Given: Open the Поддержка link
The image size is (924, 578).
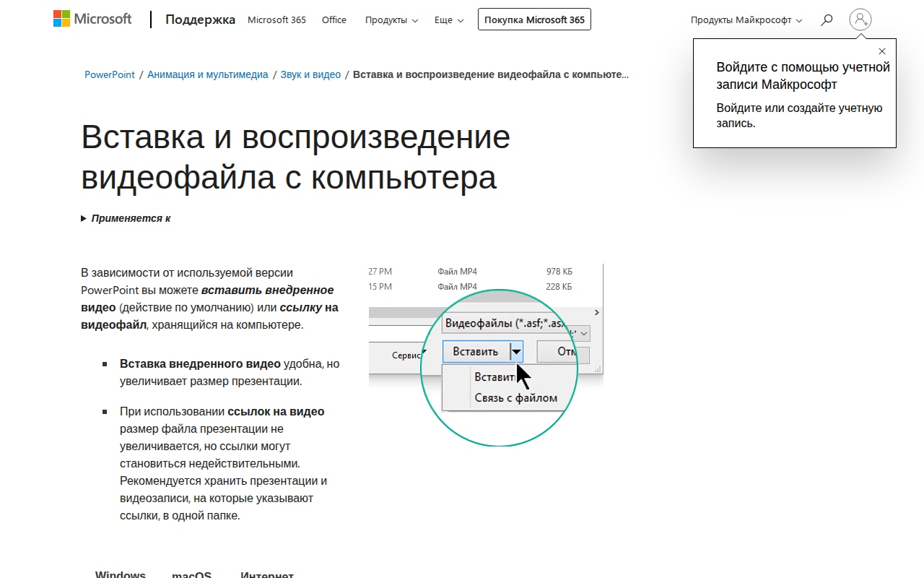Looking at the screenshot, I should tap(200, 20).
